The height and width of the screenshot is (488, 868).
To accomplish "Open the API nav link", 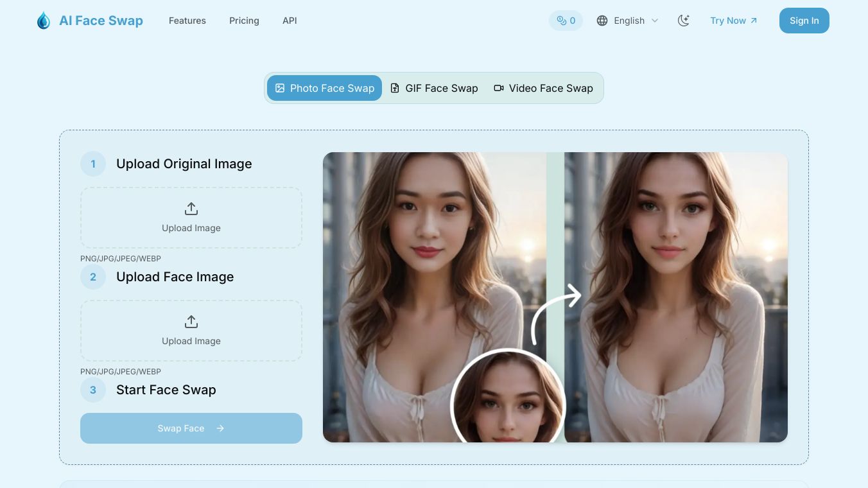I will [290, 21].
